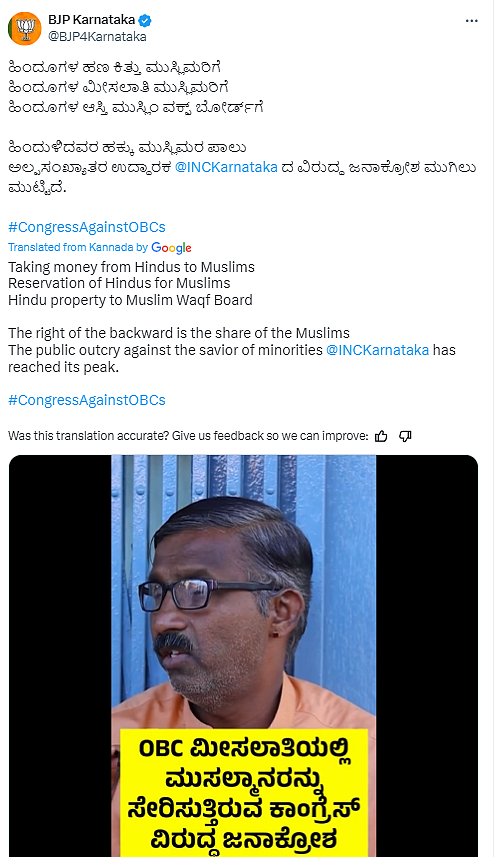Open first #CongressAgainstOBCs hashtag above translation
Viewport: 497px width, 857px height.
coord(87,227)
